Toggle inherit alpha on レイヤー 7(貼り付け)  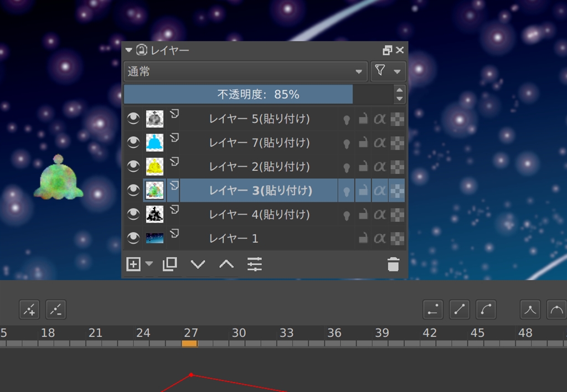380,143
